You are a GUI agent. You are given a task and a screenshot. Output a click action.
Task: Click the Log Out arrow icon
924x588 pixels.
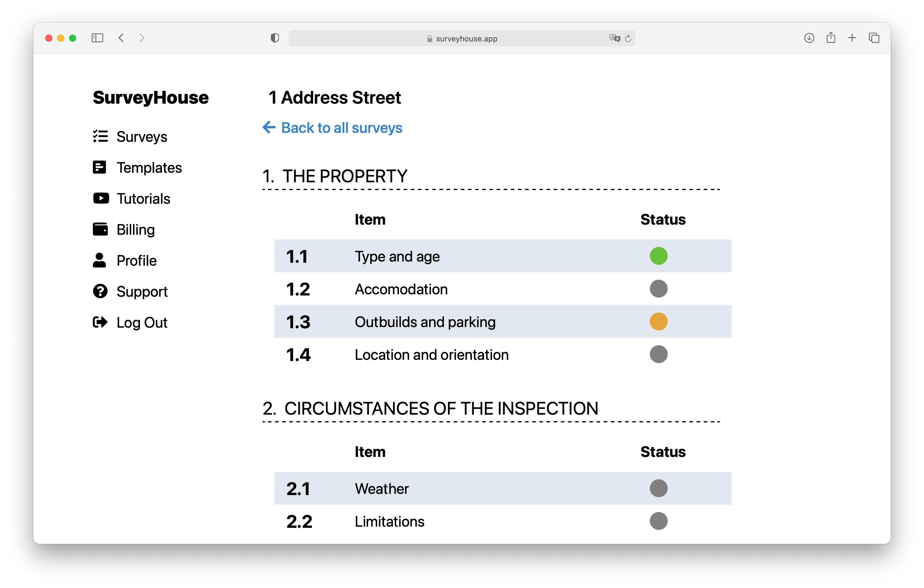pos(100,322)
